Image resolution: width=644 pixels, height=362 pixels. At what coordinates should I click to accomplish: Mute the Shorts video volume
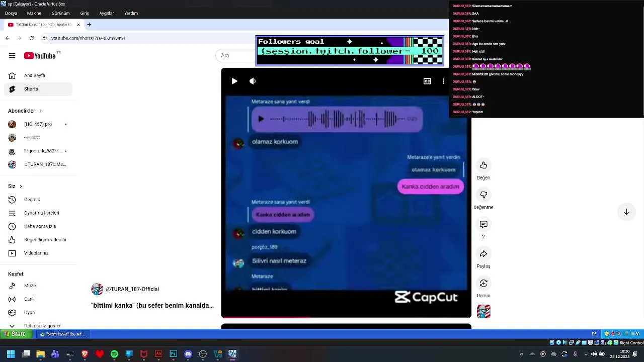pos(253,81)
